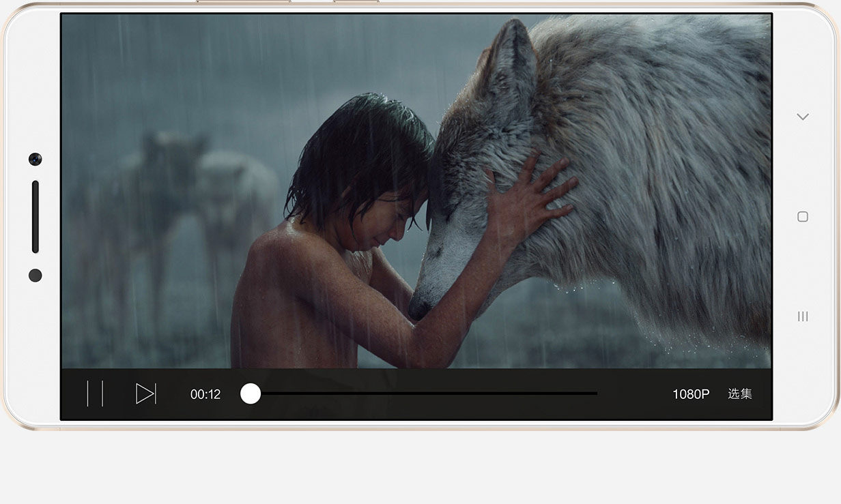This screenshot has width=841, height=504.
Task: Click the front camera lens
Action: click(35, 159)
